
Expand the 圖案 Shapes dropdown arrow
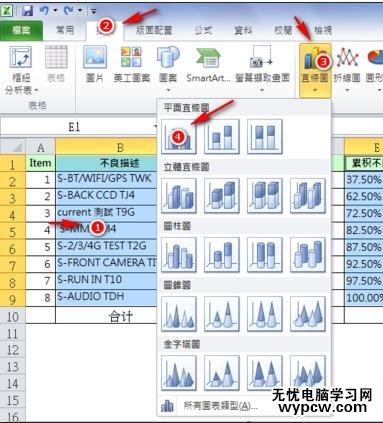pos(168,90)
